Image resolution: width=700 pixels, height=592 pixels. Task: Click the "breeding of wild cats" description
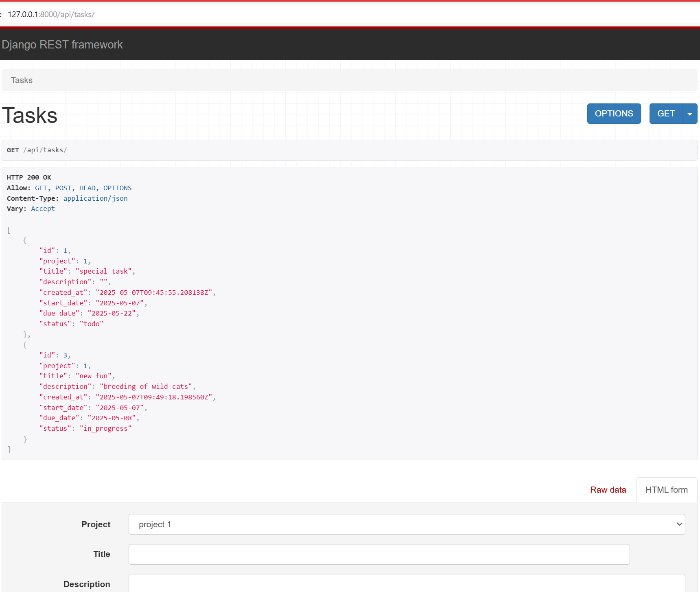(x=146, y=387)
